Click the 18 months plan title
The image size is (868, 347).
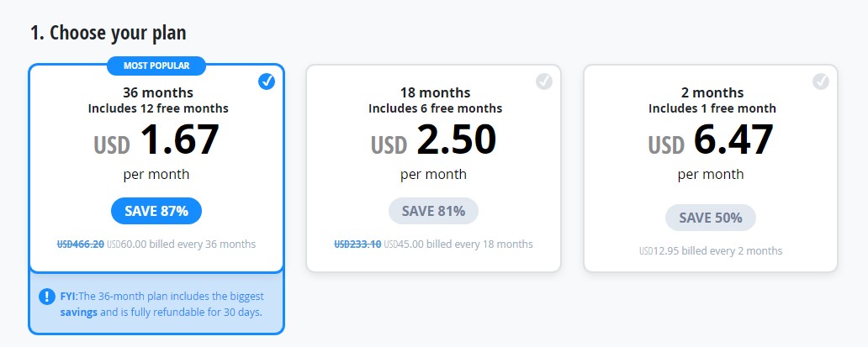[435, 92]
